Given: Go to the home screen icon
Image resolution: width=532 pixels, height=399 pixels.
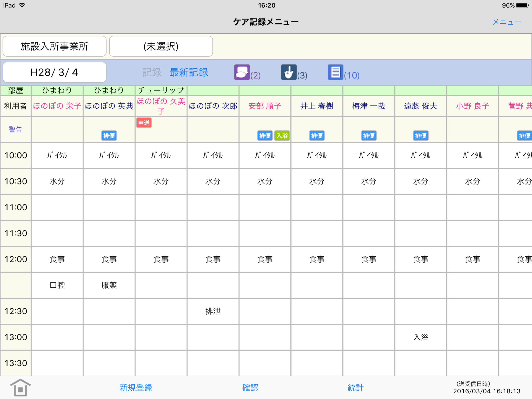Looking at the screenshot, I should click(x=20, y=388).
